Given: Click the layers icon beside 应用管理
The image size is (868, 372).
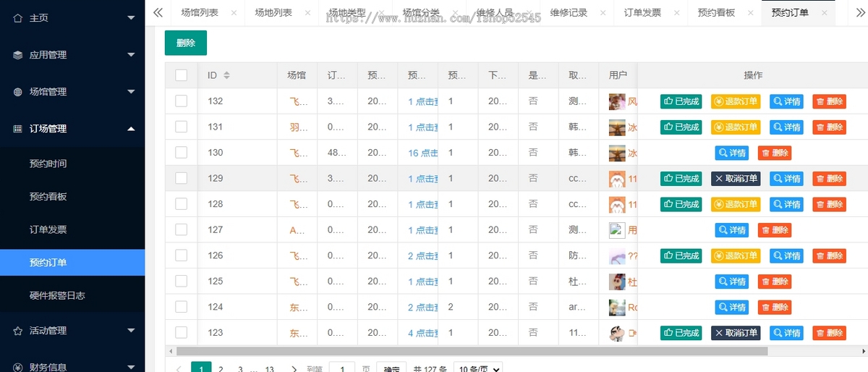Looking at the screenshot, I should [17, 54].
